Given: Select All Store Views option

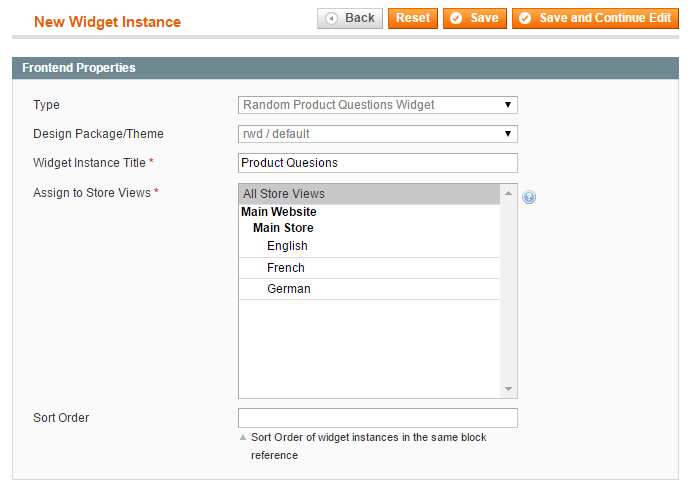Looking at the screenshot, I should tap(369, 194).
